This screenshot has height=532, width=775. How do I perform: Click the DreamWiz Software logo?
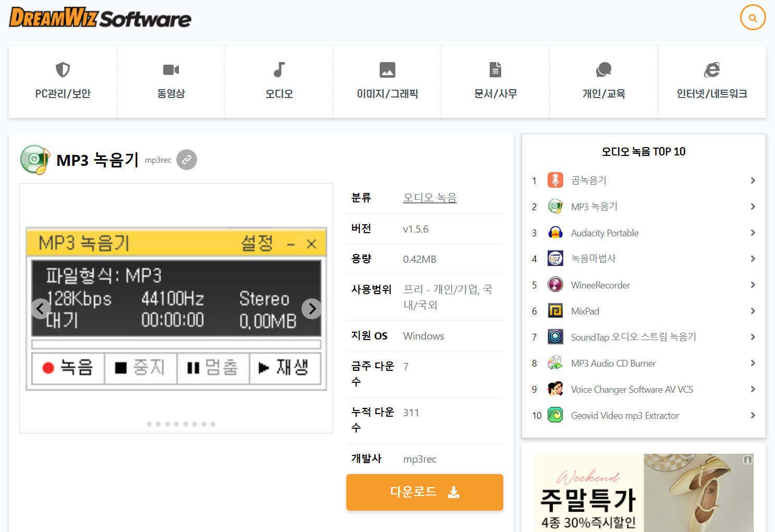pos(100,18)
